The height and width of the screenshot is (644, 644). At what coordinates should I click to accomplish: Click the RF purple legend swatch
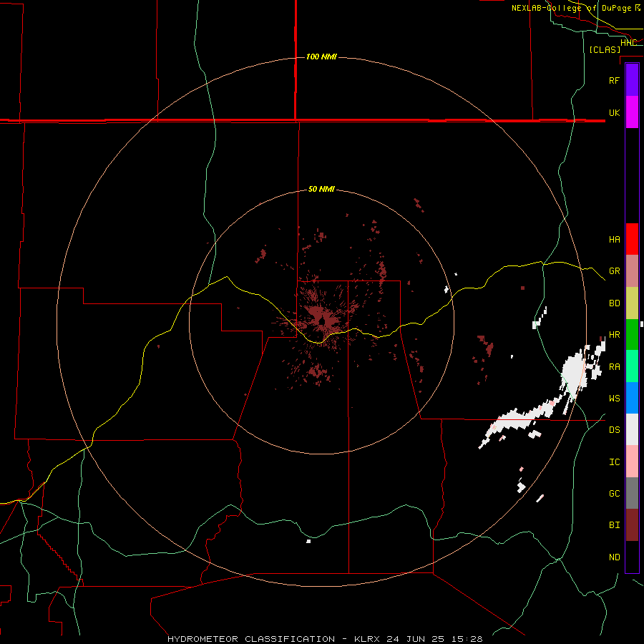pyautogui.click(x=632, y=80)
